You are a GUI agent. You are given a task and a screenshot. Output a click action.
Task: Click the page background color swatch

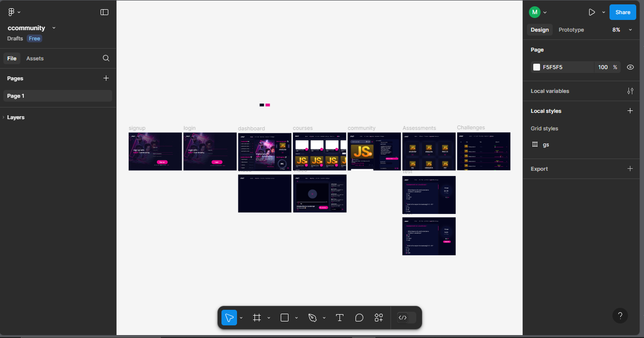pos(537,67)
